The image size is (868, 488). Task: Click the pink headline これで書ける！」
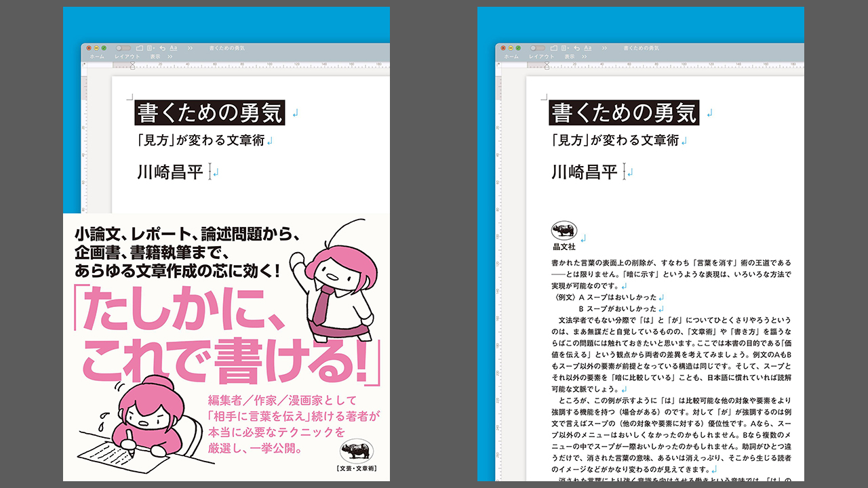pyautogui.click(x=231, y=361)
